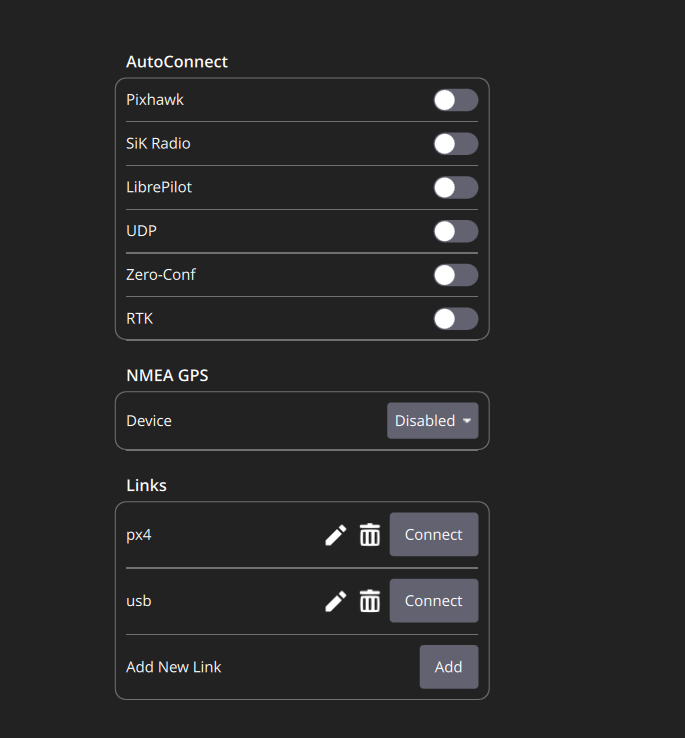Edit the usb link with pencil icon
Viewport: 685px width, 738px height.
tap(336, 601)
